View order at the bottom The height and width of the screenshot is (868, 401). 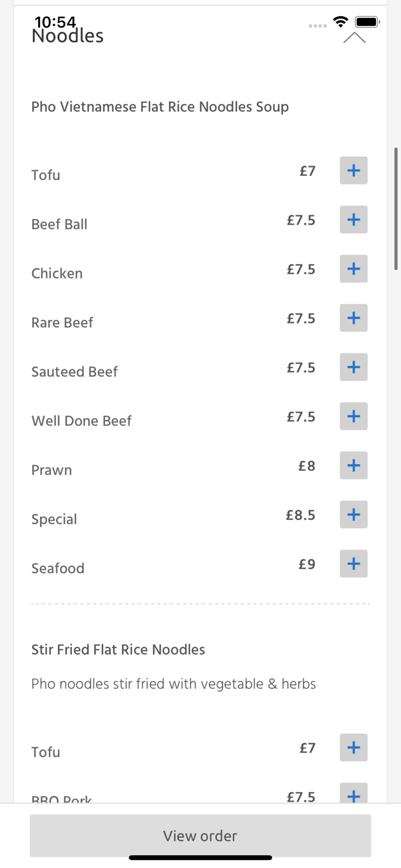200,836
